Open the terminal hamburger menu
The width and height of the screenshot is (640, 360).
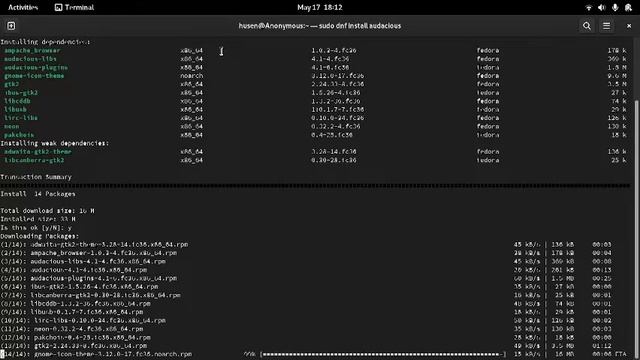[x=607, y=26]
